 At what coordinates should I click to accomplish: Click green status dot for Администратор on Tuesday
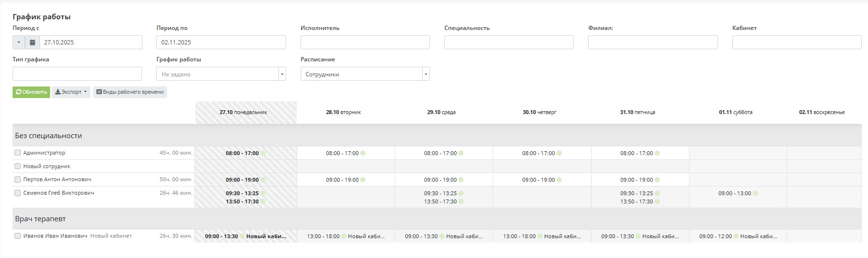tap(363, 153)
